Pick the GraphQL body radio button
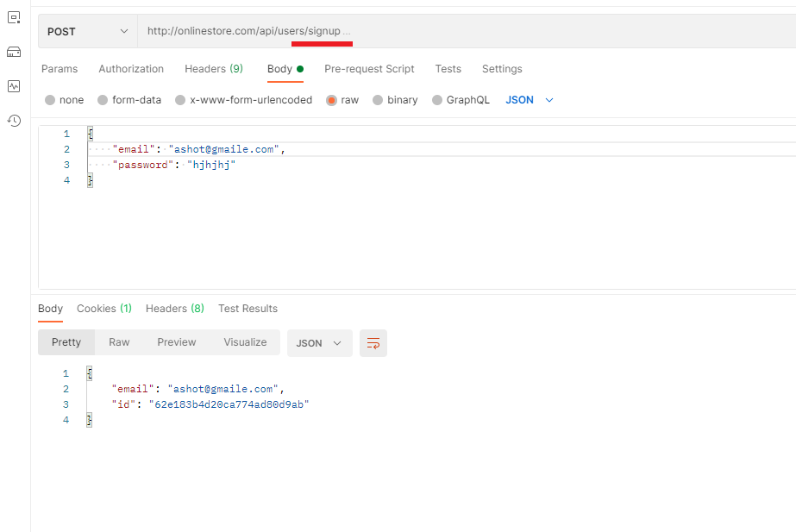This screenshot has height=532, width=796. click(x=461, y=100)
